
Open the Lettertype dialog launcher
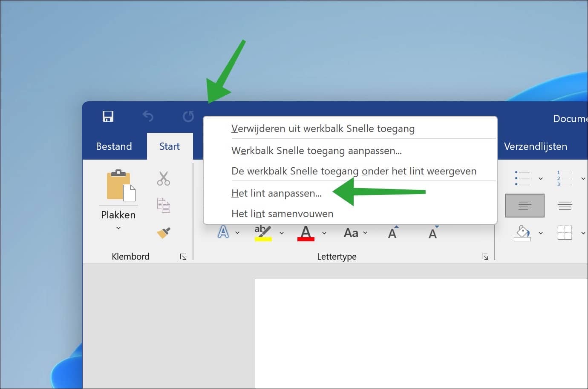485,257
